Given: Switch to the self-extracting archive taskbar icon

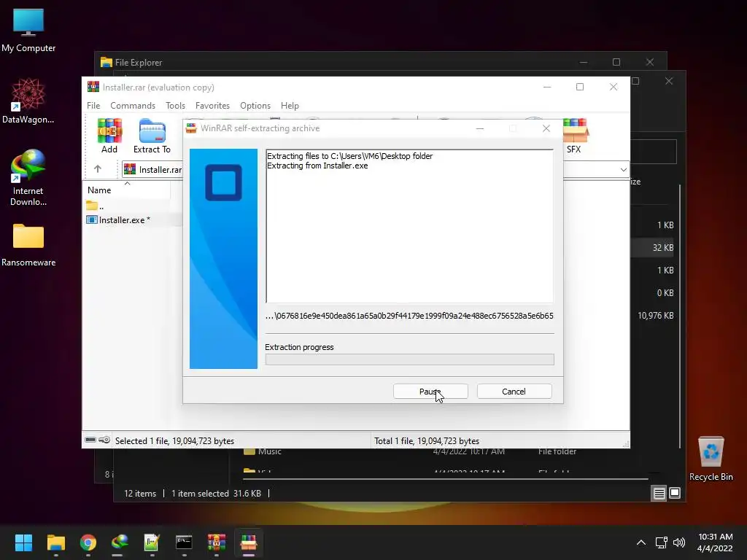Looking at the screenshot, I should (248, 542).
